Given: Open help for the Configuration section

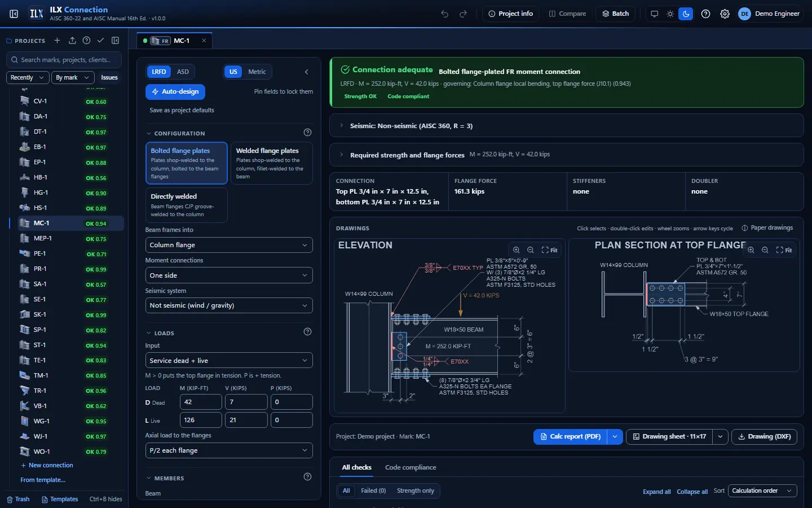Looking at the screenshot, I should pyautogui.click(x=307, y=133).
